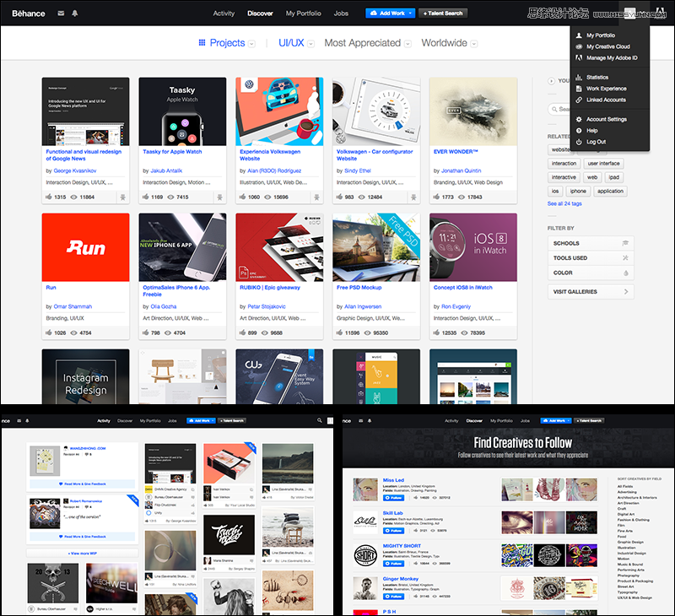Click the Projects grid icon
Viewport: 675px width, 616px height.
pos(202,43)
